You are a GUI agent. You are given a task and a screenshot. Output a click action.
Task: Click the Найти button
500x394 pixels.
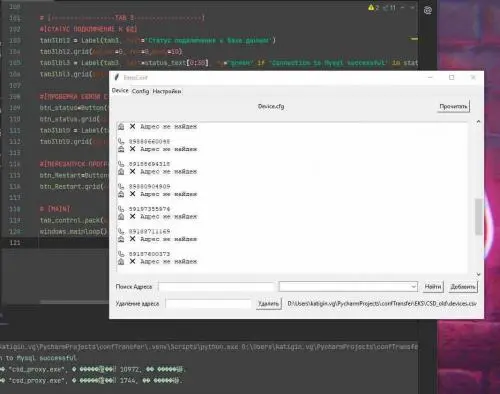pos(433,287)
